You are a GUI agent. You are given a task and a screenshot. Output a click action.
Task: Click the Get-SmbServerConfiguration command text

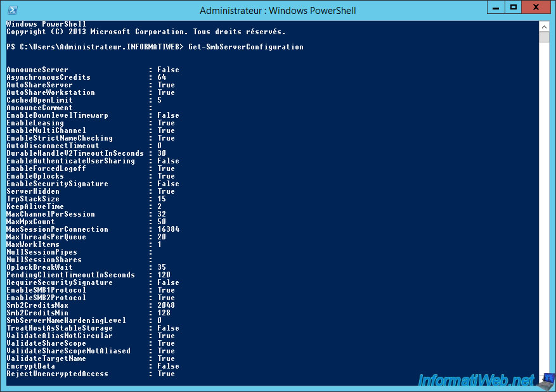(246, 47)
